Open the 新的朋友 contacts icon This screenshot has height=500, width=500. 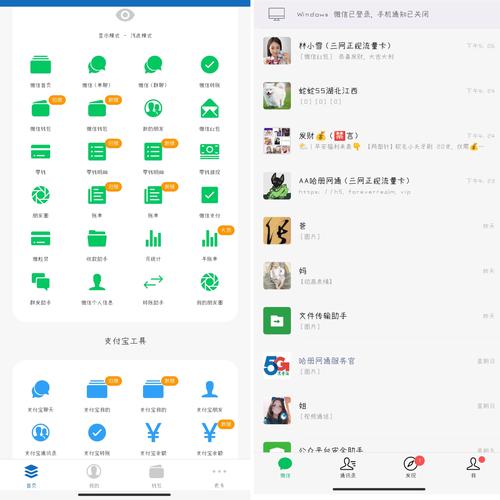153,108
